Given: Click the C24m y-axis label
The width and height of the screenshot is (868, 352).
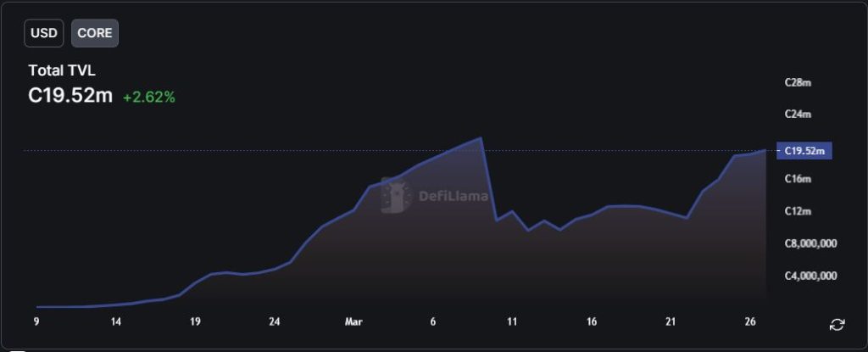Looking at the screenshot, I should pos(798,114).
